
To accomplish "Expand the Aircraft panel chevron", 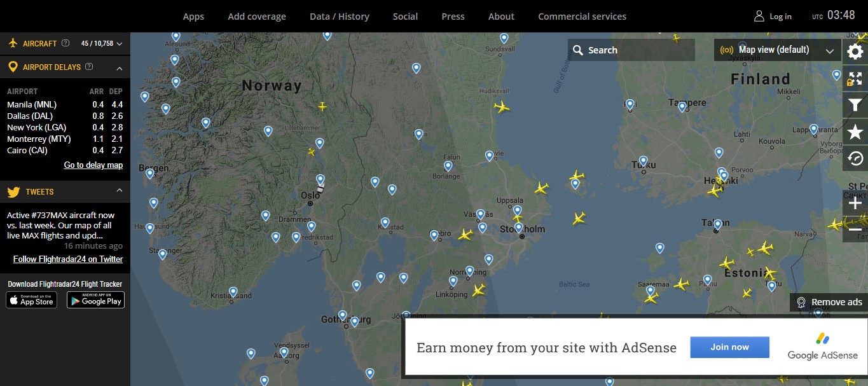I will click(x=119, y=44).
